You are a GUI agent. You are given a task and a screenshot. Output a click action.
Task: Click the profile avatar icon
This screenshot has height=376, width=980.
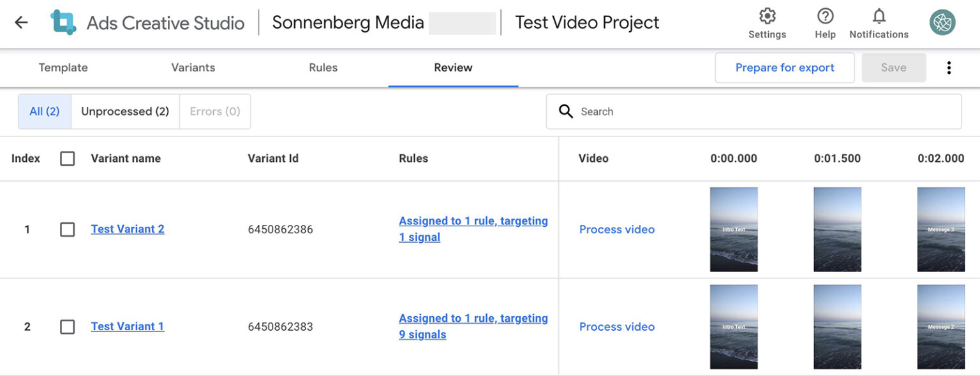click(942, 21)
